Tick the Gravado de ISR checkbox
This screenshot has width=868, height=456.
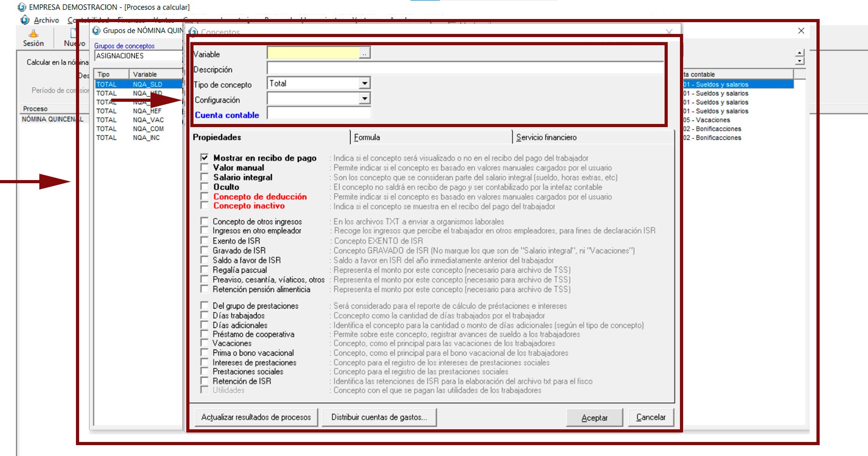[205, 251]
